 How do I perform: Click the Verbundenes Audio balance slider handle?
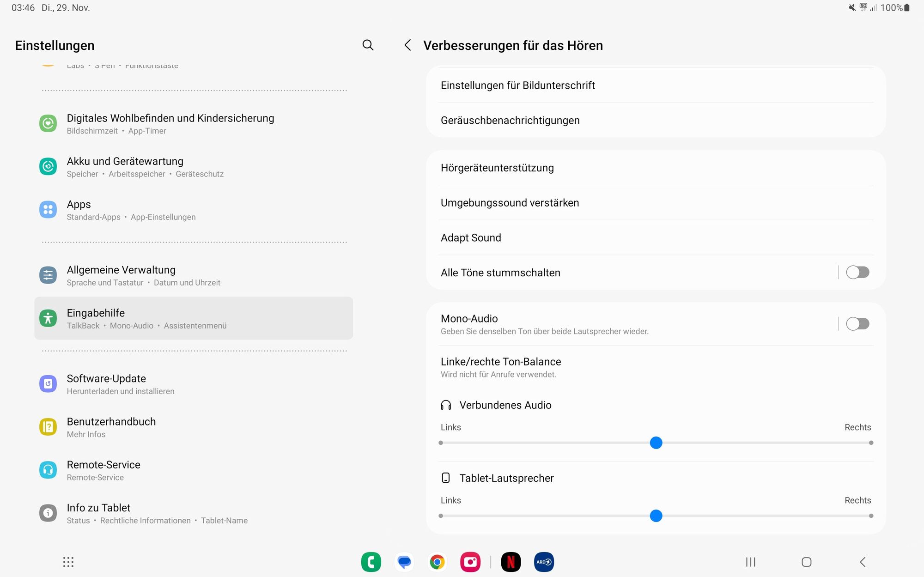coord(656,443)
